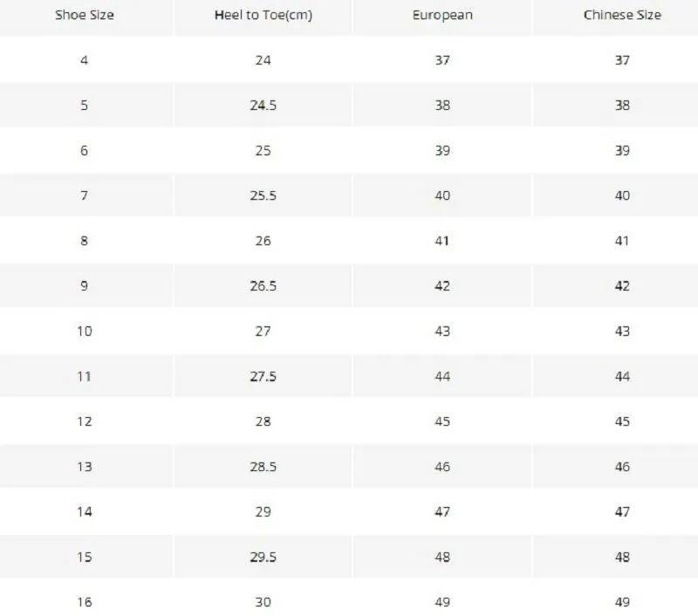
Task: Select shoe size 16 cell
Action: [85, 602]
